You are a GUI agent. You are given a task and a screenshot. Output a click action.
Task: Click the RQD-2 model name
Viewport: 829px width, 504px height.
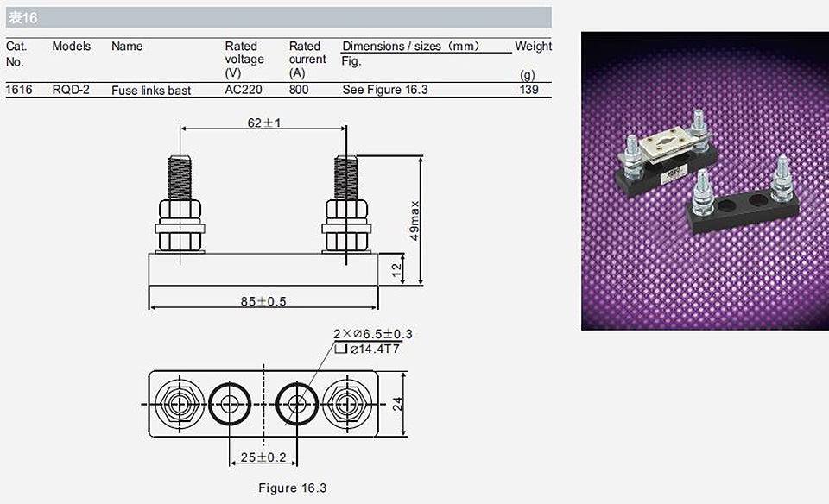71,90
